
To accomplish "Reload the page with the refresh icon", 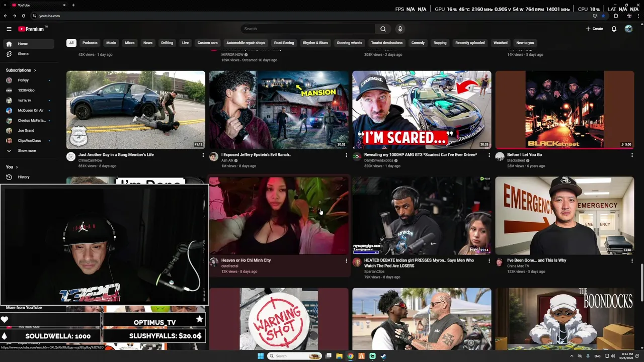I will click(x=23, y=16).
